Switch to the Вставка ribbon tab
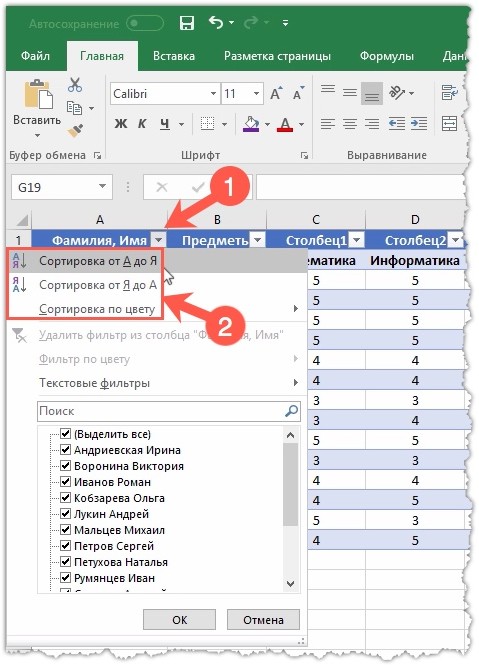479x666 pixels. tap(174, 56)
